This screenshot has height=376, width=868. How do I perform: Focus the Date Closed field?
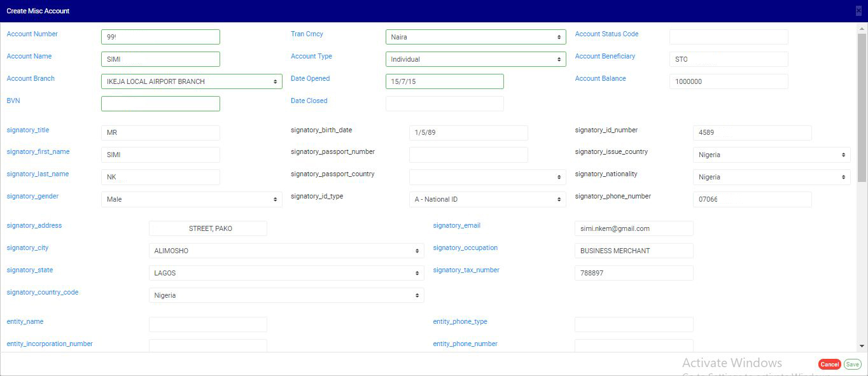(444, 104)
